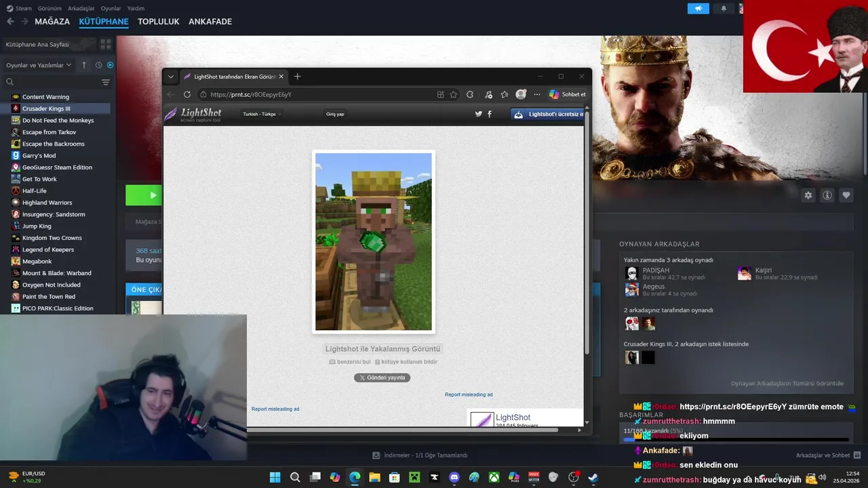The image size is (868, 488).
Task: Go forward in Steam navigation
Action: click(x=24, y=22)
